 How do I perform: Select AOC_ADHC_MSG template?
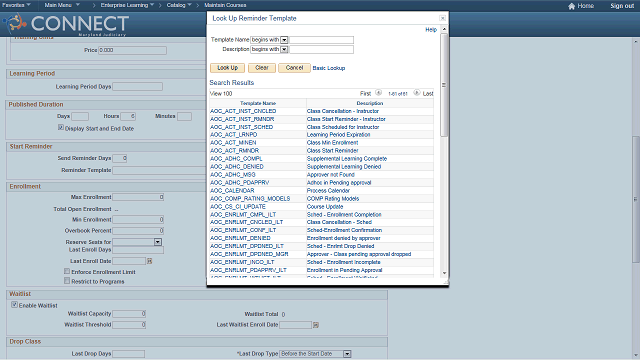click(x=233, y=175)
